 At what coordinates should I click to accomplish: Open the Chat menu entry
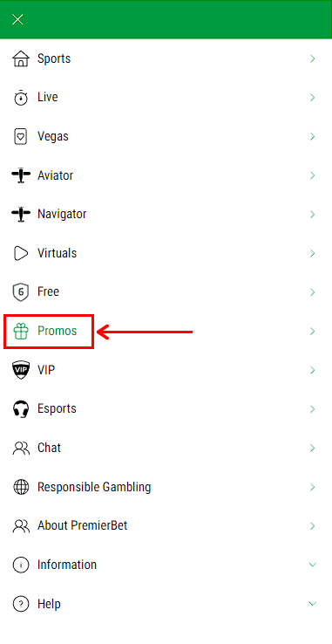coord(166,448)
